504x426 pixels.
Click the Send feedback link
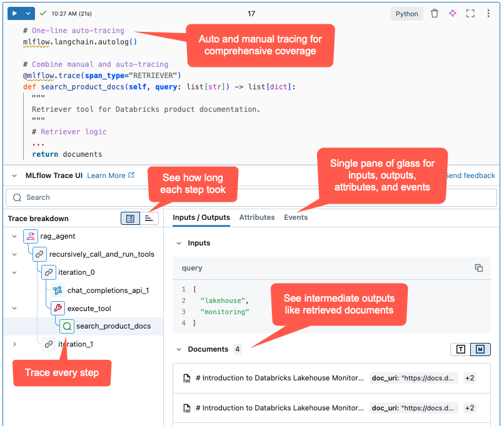(x=471, y=176)
